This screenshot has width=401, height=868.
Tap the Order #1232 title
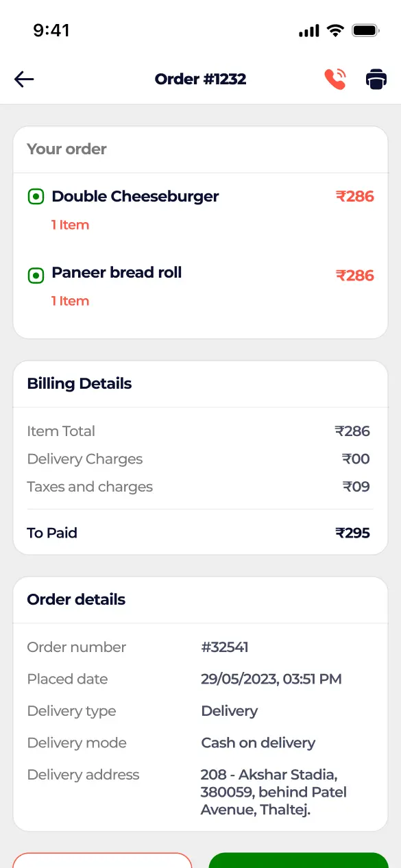pyautogui.click(x=200, y=80)
